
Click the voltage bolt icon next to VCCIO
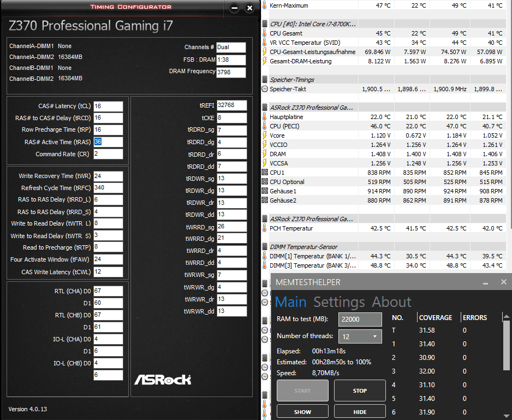265,145
